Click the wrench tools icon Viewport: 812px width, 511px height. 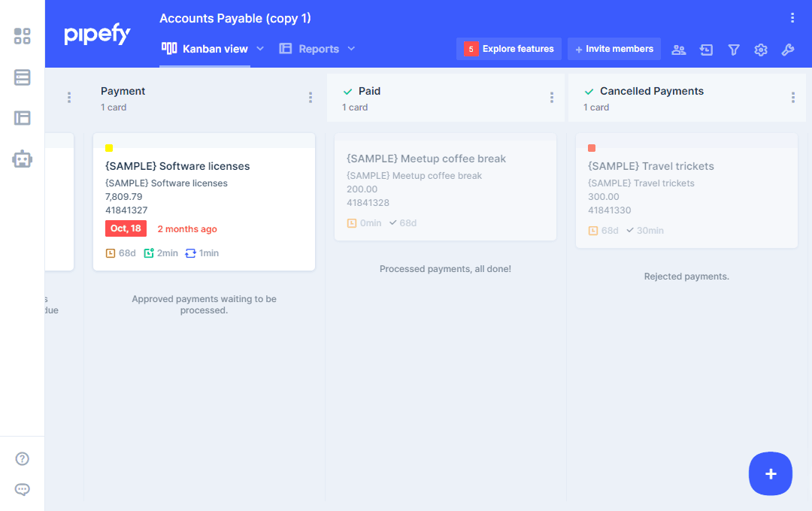(788, 50)
